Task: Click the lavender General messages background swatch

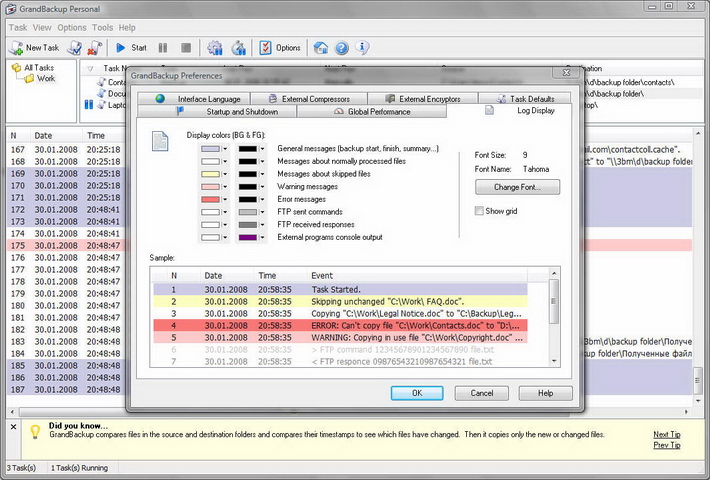Action: 210,149
